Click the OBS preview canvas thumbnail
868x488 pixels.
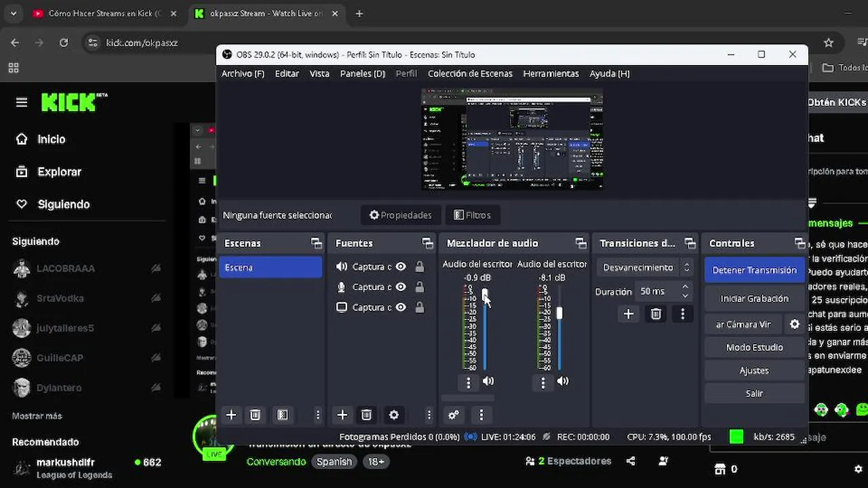512,139
